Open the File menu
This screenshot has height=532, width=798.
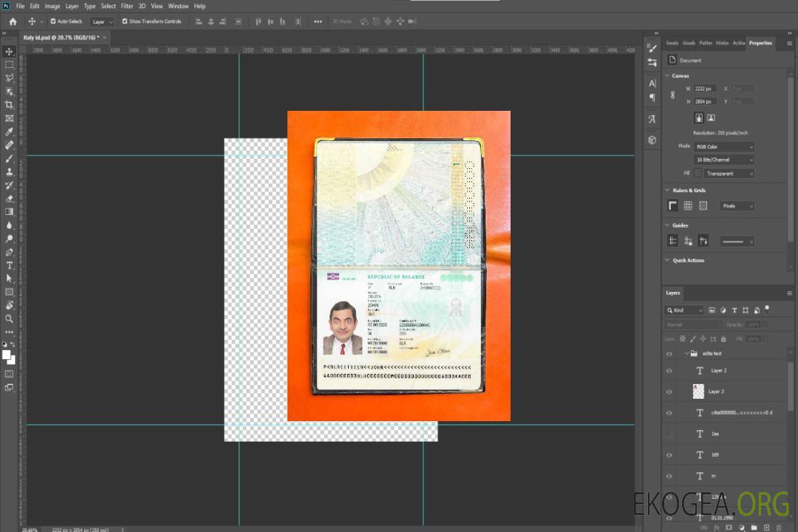[x=21, y=6]
